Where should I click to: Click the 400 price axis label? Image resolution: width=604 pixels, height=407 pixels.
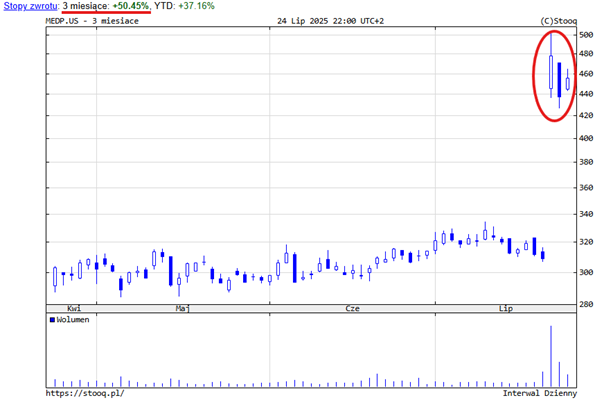pyautogui.click(x=586, y=138)
